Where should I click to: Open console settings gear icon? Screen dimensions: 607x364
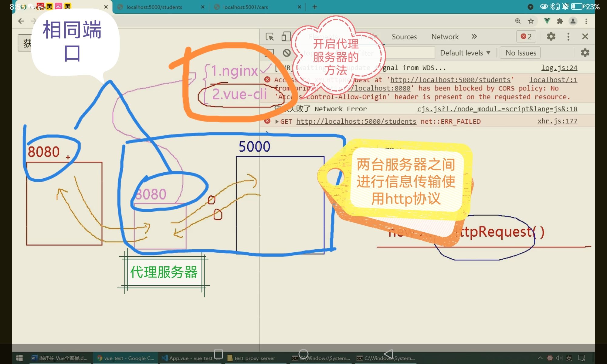585,53
